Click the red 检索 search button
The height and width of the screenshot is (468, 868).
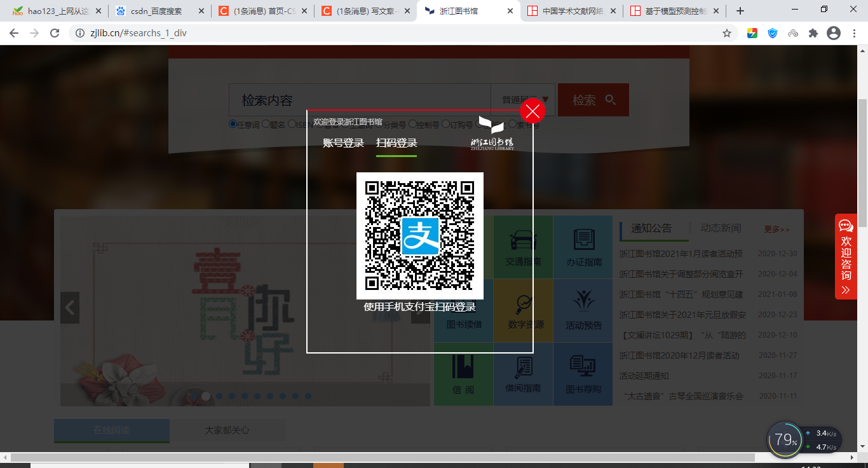click(593, 100)
